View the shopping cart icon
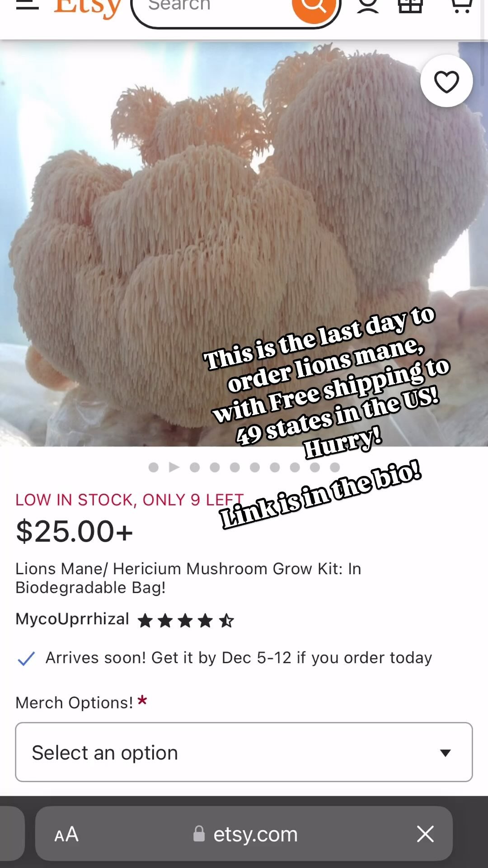This screenshot has height=868, width=488. 461,5
